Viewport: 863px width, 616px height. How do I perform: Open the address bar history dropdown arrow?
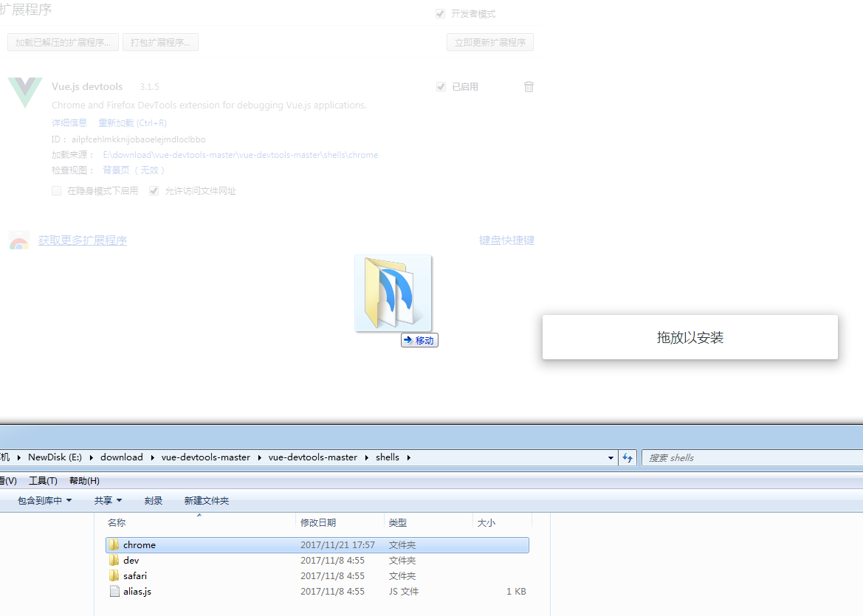[x=611, y=457]
